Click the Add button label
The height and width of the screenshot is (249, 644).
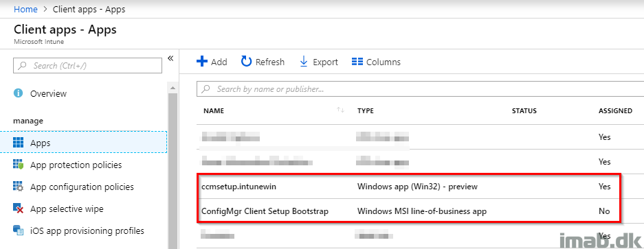tap(219, 62)
